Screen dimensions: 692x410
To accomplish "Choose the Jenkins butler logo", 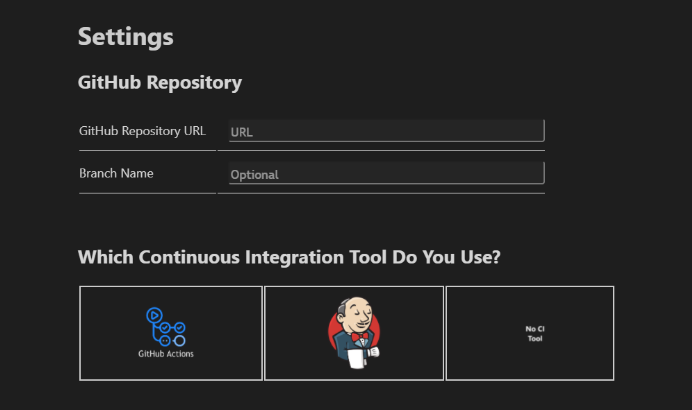I will pos(354,333).
